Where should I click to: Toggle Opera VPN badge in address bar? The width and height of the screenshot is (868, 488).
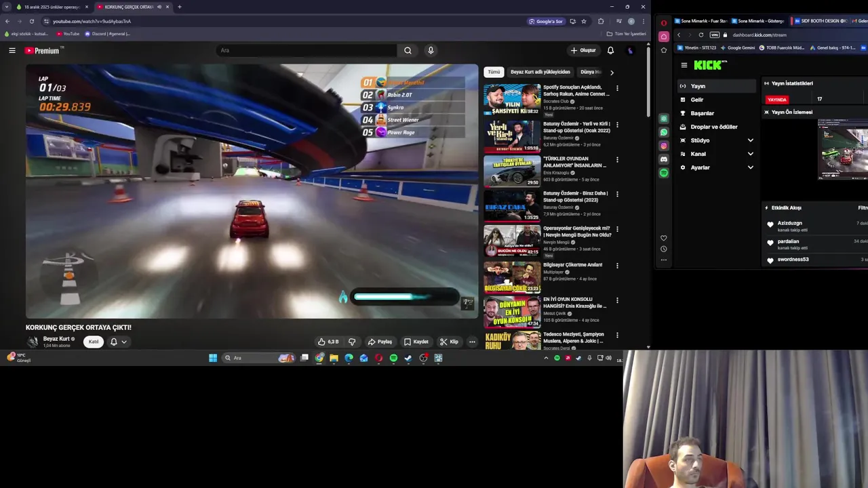coord(714,35)
